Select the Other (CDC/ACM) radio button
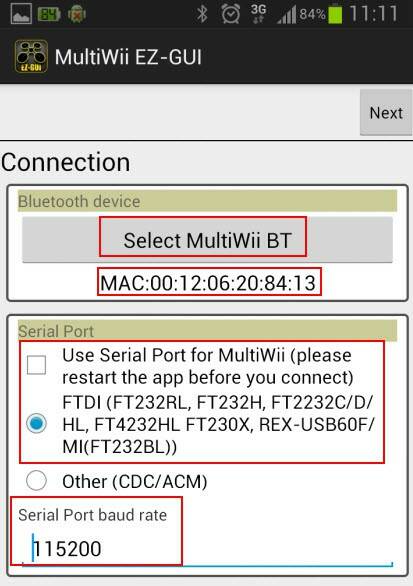The image size is (413, 586). coord(36,480)
